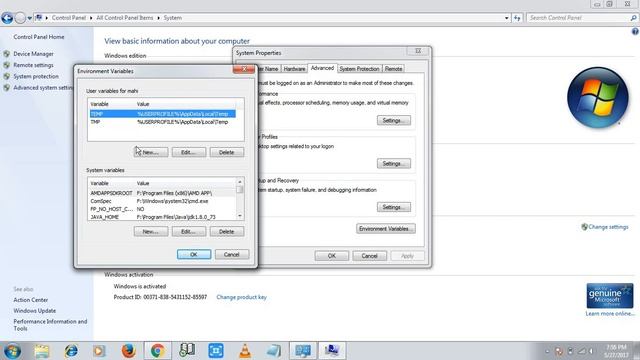Click the magnifier icon in search box
640x360 pixels.
point(633,18)
